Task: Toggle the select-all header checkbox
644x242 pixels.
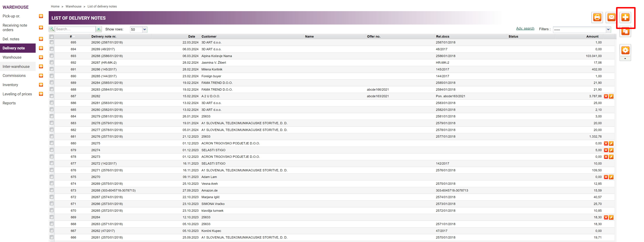Action: (52, 37)
